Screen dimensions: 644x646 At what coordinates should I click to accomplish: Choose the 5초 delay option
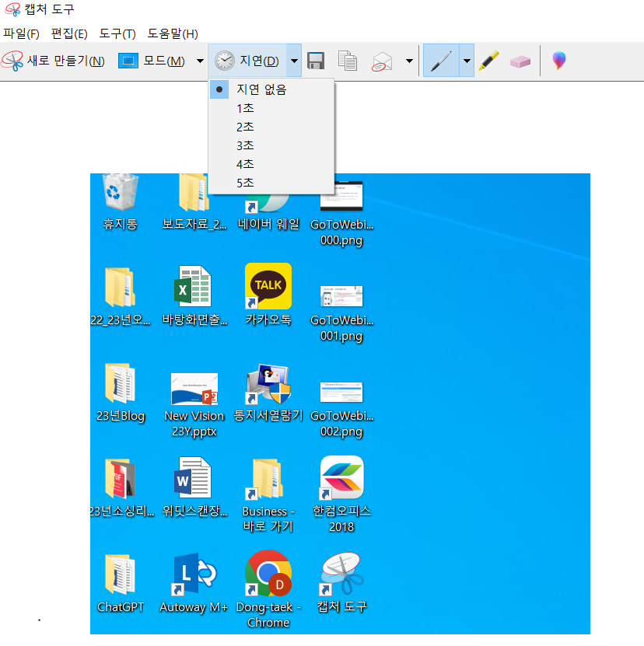click(271, 183)
